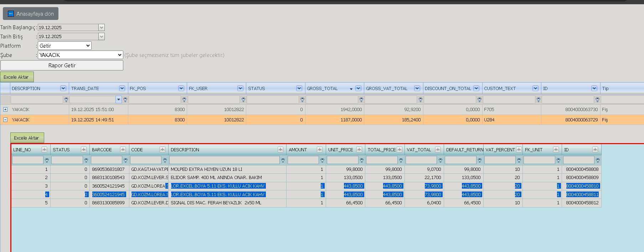Open LINE_NO column header dropdown menu
This screenshot has width=644, height=252.
click(x=44, y=149)
